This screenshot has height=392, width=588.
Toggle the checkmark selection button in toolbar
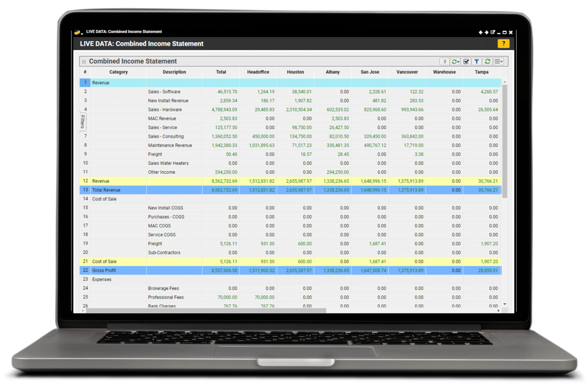[466, 61]
